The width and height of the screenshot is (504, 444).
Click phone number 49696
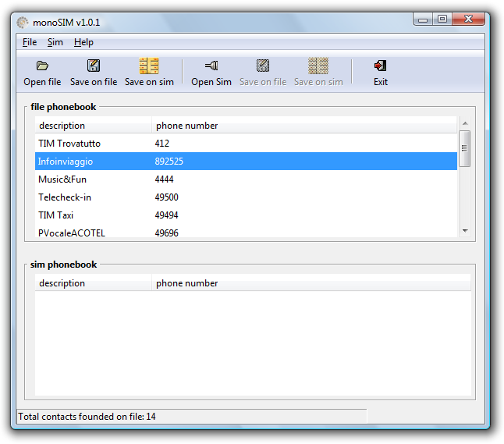tap(166, 233)
